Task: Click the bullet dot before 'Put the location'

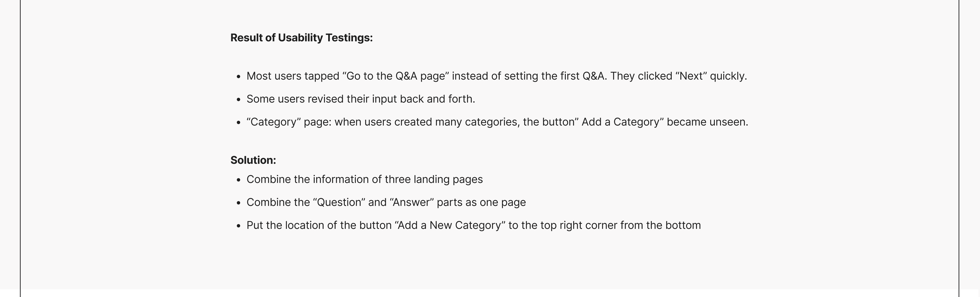Action: pos(239,226)
